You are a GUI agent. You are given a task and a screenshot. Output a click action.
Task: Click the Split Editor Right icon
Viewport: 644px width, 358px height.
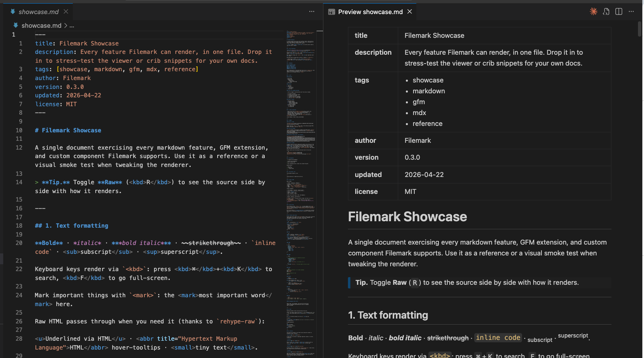(619, 12)
